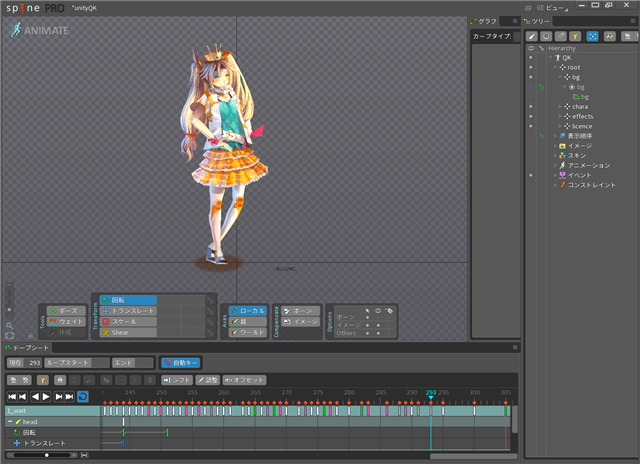
Task: Click the zoom magnifier icon in viewport
Action: [x=9, y=325]
